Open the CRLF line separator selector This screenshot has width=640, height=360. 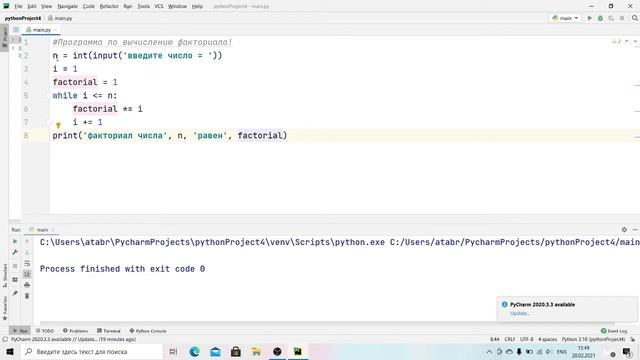[510, 339]
